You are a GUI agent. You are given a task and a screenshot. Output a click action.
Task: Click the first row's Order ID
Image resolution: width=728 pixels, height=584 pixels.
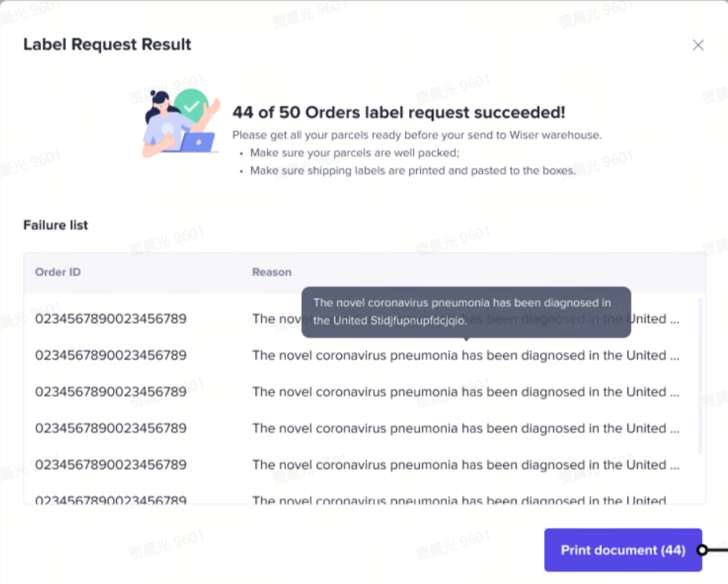coord(111,319)
